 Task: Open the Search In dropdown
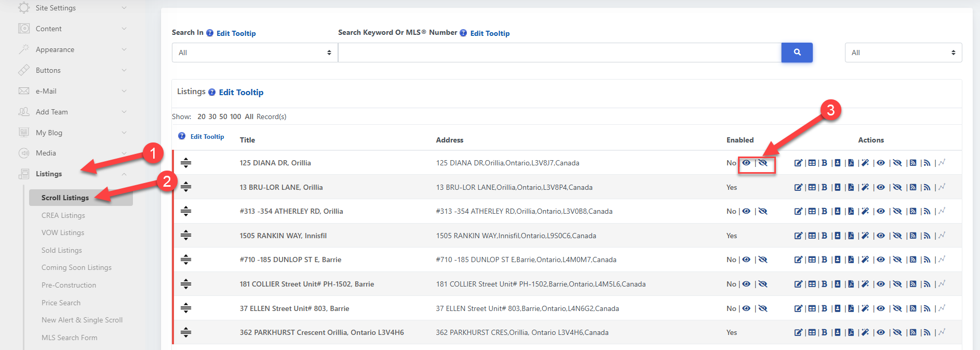[x=254, y=53]
